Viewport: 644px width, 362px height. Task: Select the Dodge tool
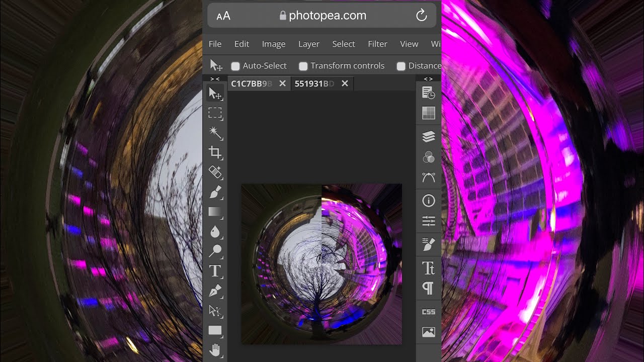point(215,251)
